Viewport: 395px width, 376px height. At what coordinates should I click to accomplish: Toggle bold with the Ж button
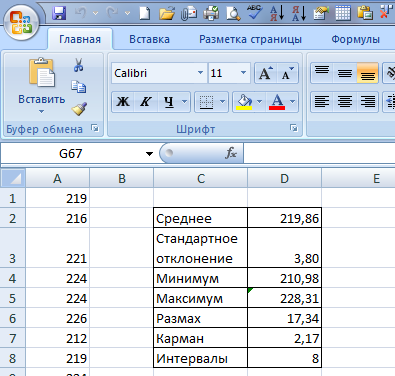click(123, 101)
